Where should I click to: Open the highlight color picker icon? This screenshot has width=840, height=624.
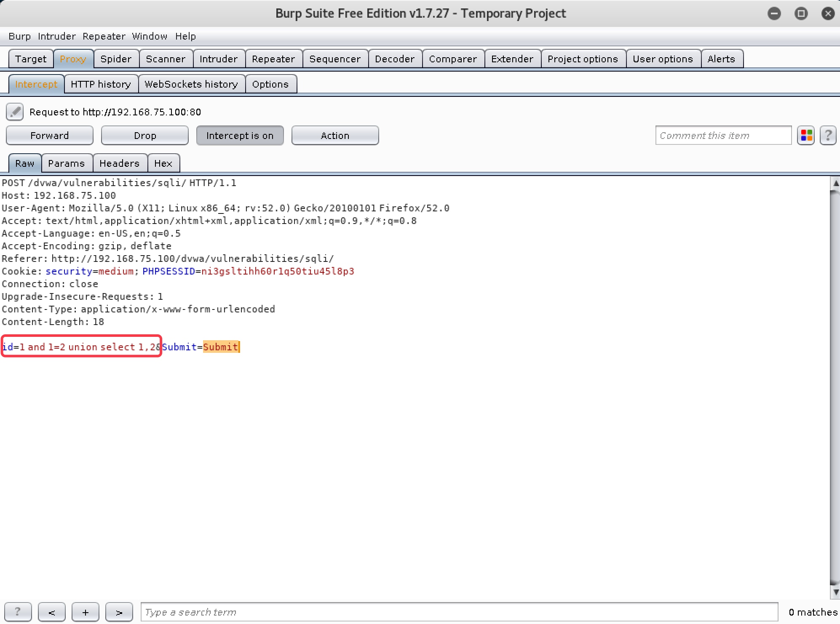[x=806, y=136]
